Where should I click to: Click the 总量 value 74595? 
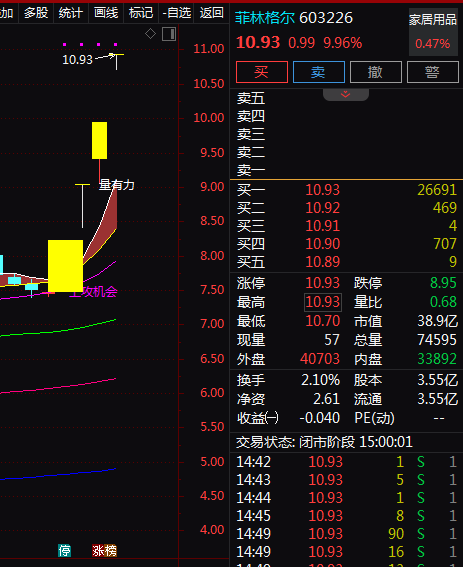[437, 340]
